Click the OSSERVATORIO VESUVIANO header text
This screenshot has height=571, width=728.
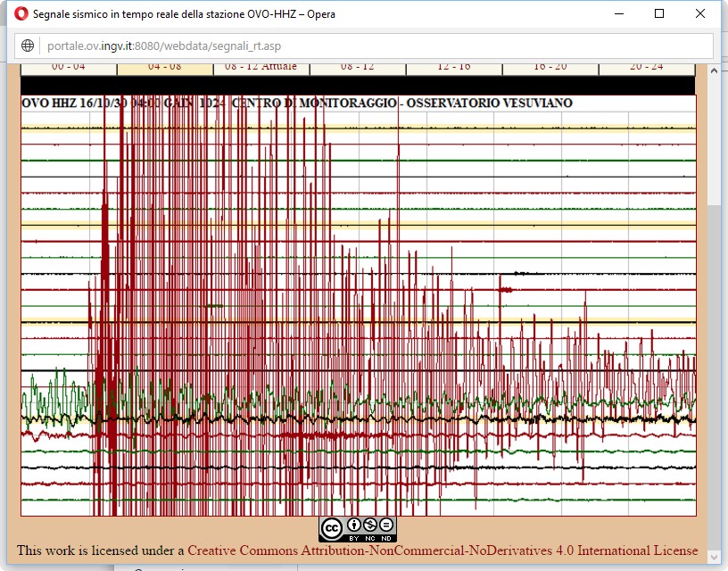click(490, 103)
